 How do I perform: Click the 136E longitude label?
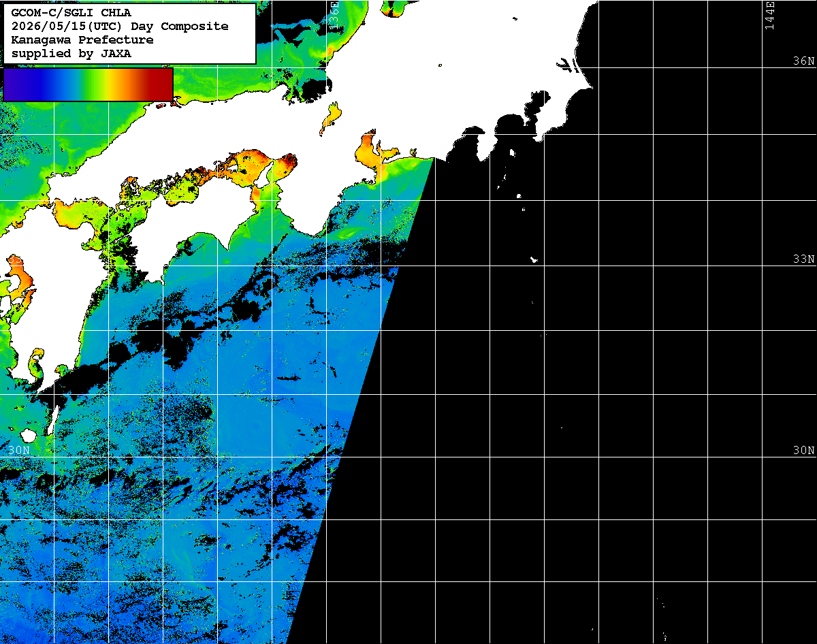333,15
